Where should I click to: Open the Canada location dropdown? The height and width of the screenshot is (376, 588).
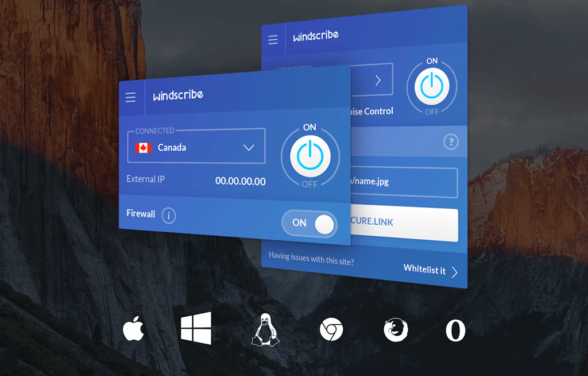tap(196, 147)
